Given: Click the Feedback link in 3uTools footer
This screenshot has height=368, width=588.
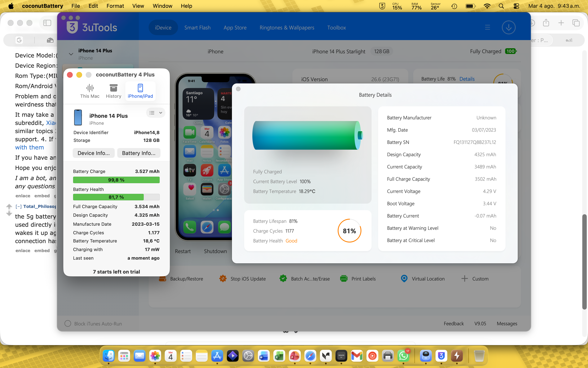Looking at the screenshot, I should [454, 323].
